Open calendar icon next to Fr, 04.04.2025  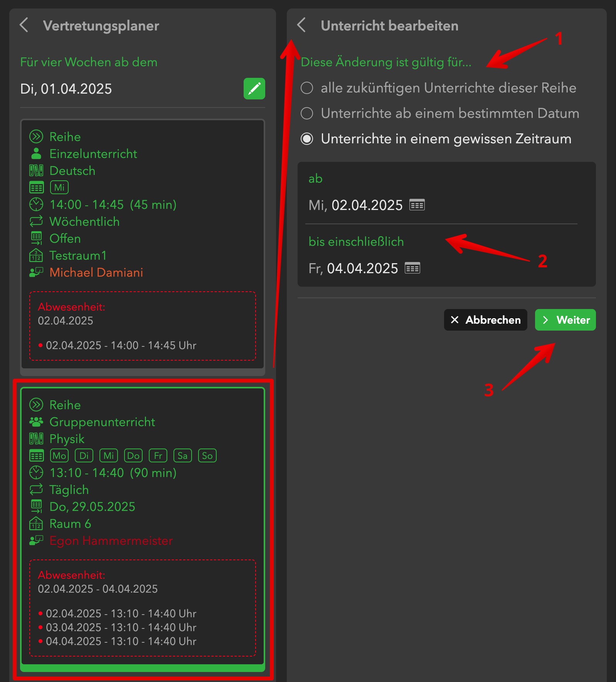(x=412, y=268)
